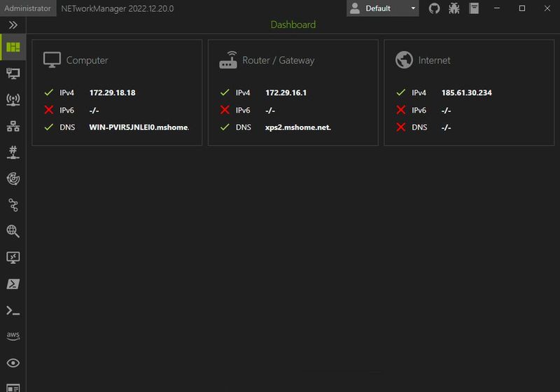Click the red X beside Gateway IPv6
Screen dimensions: 560x392
point(225,110)
